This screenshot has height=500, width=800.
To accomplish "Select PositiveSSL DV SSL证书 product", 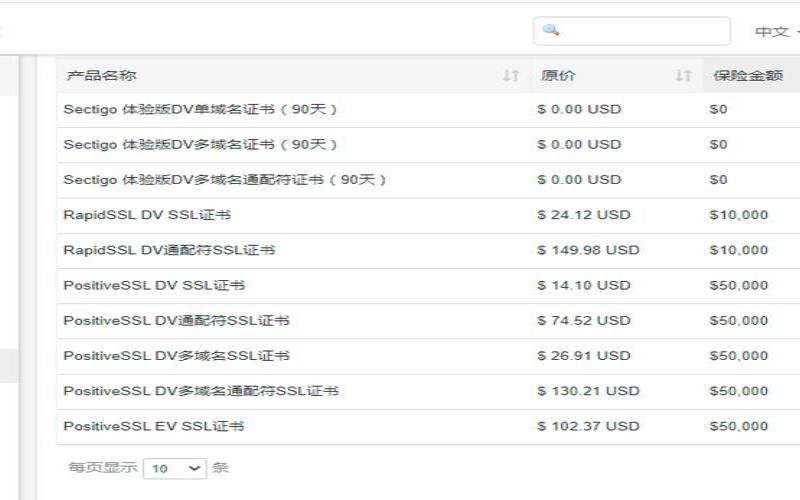I will (154, 285).
